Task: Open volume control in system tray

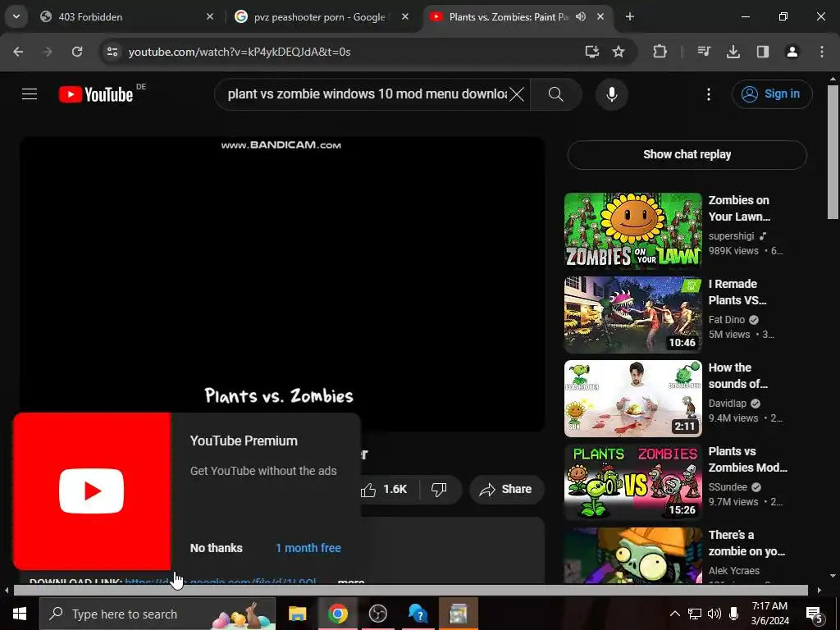Action: [x=714, y=614]
